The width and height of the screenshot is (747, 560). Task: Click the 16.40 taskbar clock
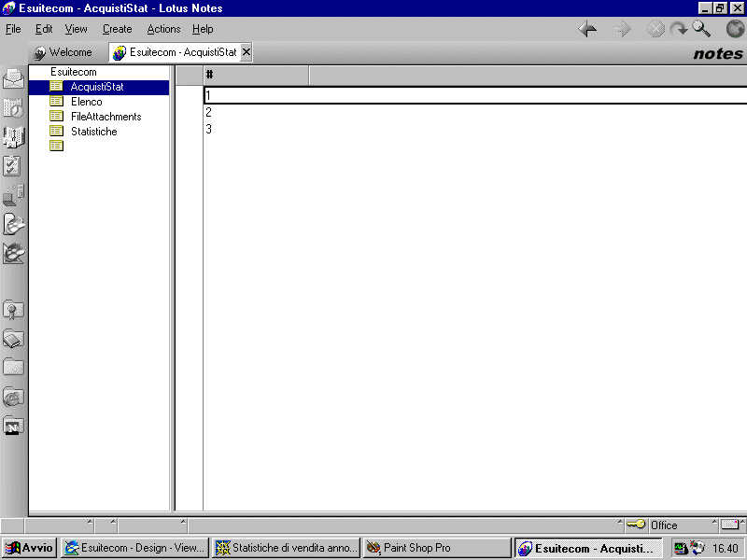point(726,549)
